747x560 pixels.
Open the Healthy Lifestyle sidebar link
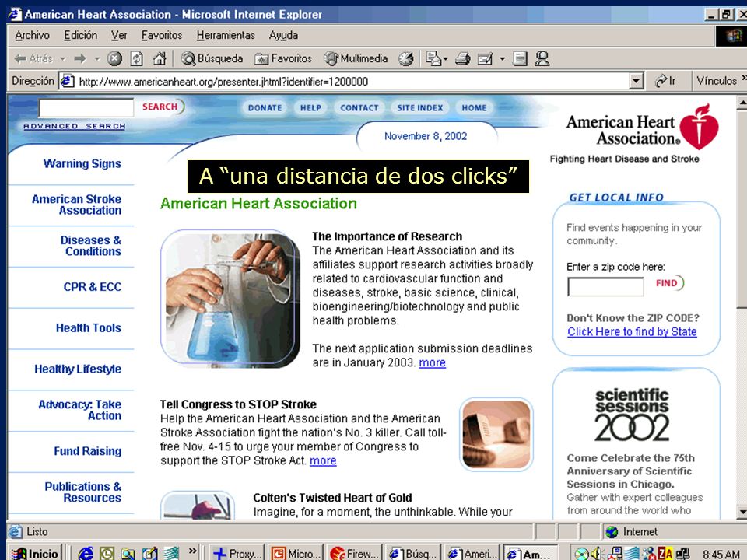coord(78,369)
